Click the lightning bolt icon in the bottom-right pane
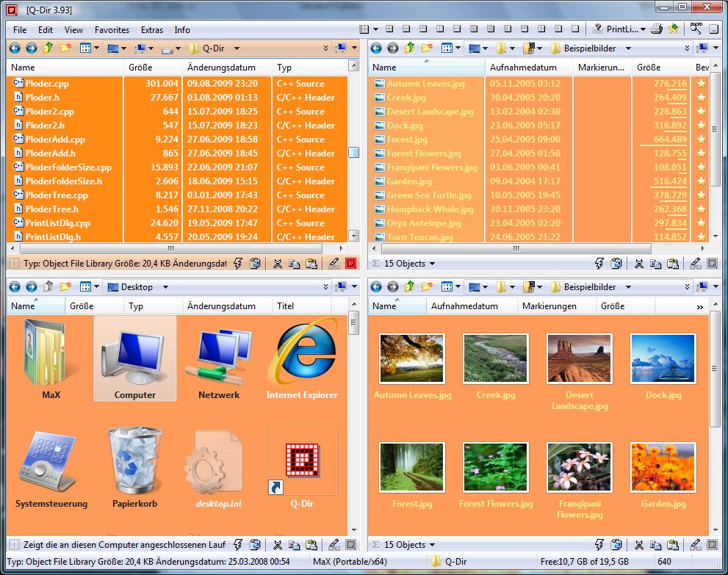 599,545
